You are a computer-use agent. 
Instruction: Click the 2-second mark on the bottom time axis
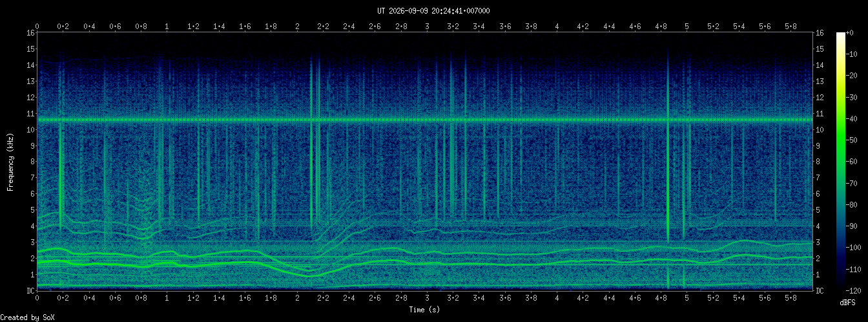297,298
